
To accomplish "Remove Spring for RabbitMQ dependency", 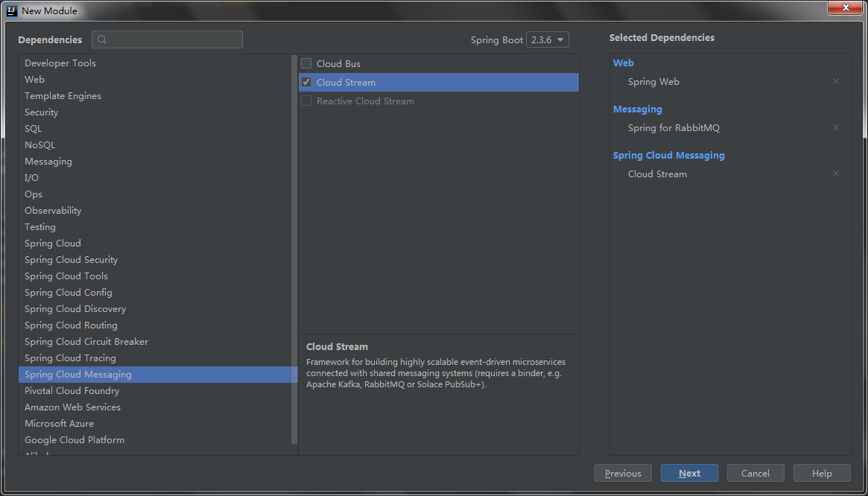I will pos(836,127).
